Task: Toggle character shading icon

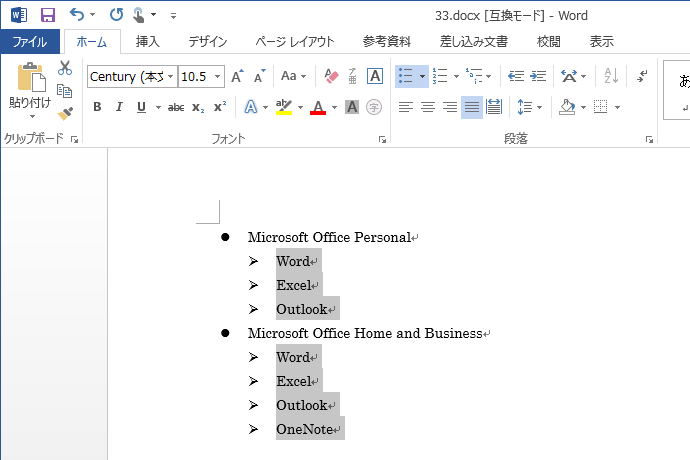Action: [x=352, y=107]
